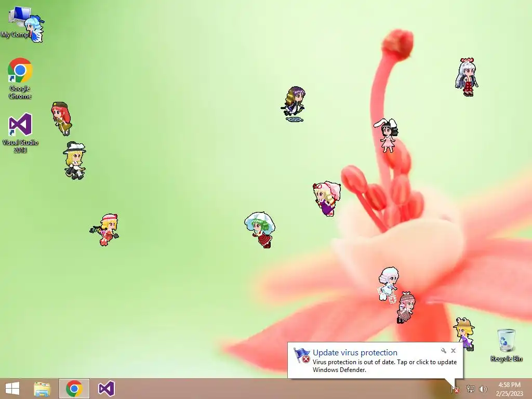Screen dimensions: 532x399
Task: Click the white-haired girl in blue dress
Action: coord(388,284)
